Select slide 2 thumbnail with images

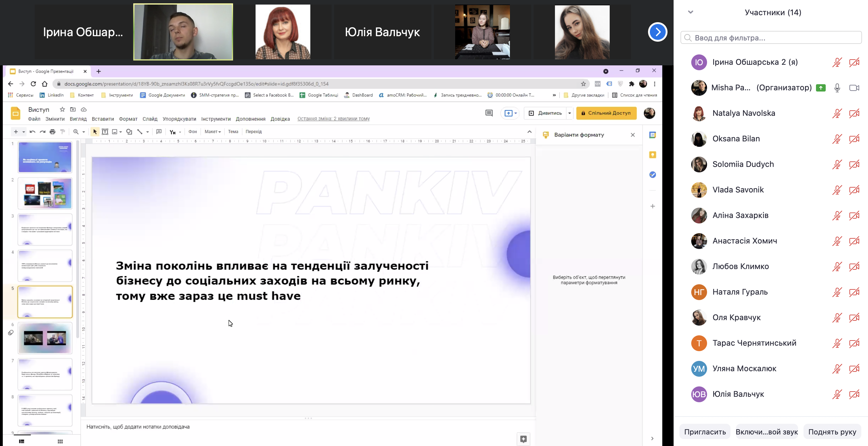[45, 193]
